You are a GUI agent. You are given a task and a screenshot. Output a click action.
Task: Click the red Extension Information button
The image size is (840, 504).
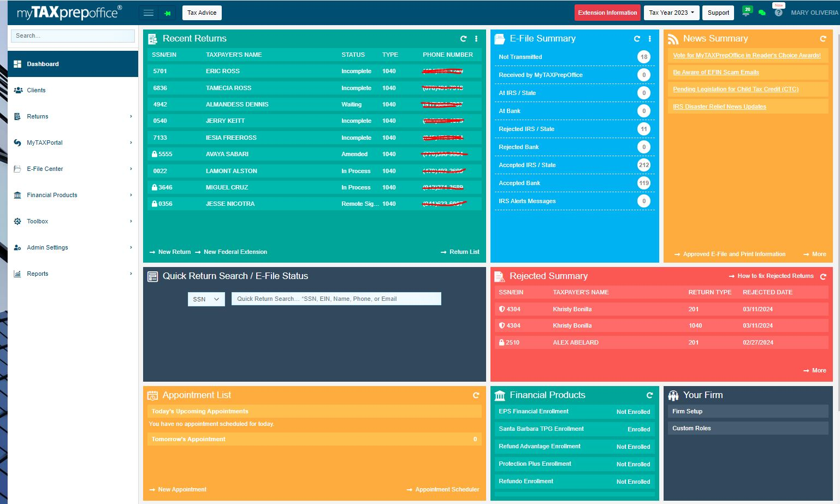(607, 13)
